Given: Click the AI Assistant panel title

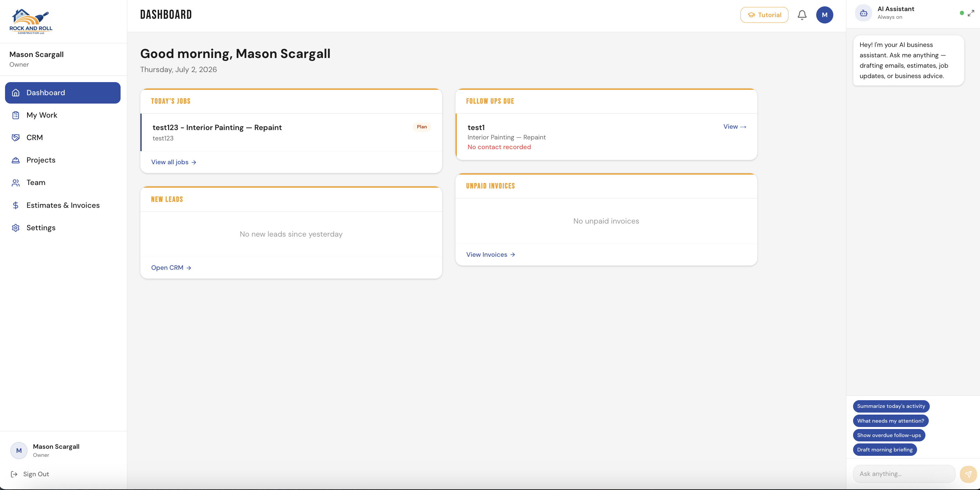Looking at the screenshot, I should pyautogui.click(x=896, y=9).
